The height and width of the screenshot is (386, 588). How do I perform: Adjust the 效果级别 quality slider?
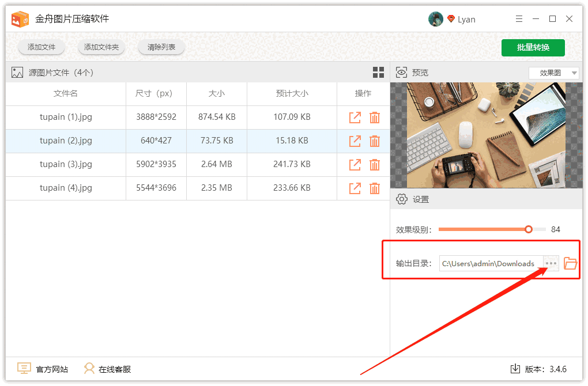click(x=528, y=229)
